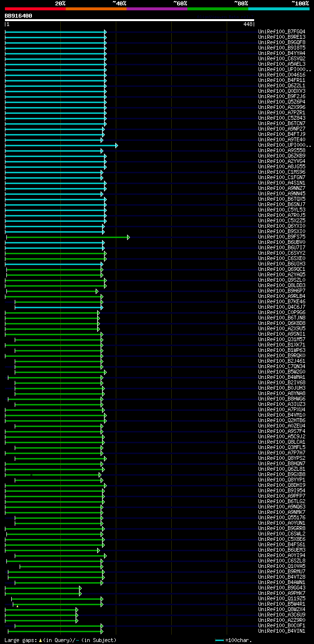Click the cyan ~100% identity legend segment
Viewport: 314px width, 644px height.
coord(279,9)
